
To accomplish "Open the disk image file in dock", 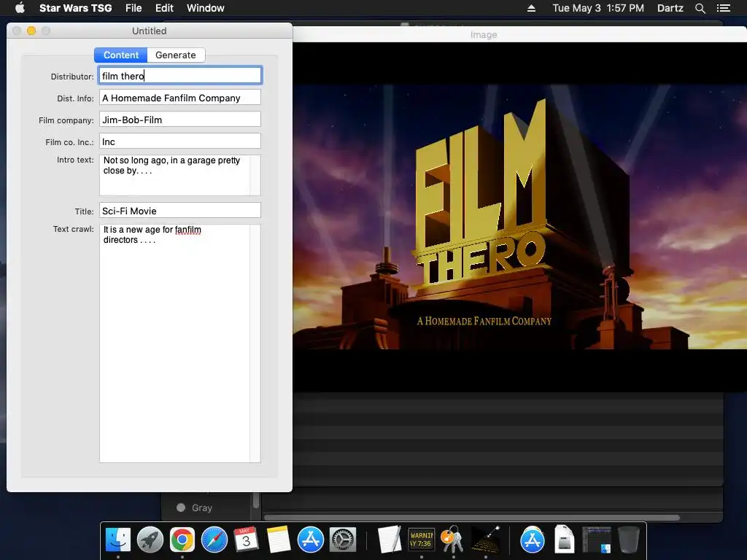I will point(564,540).
